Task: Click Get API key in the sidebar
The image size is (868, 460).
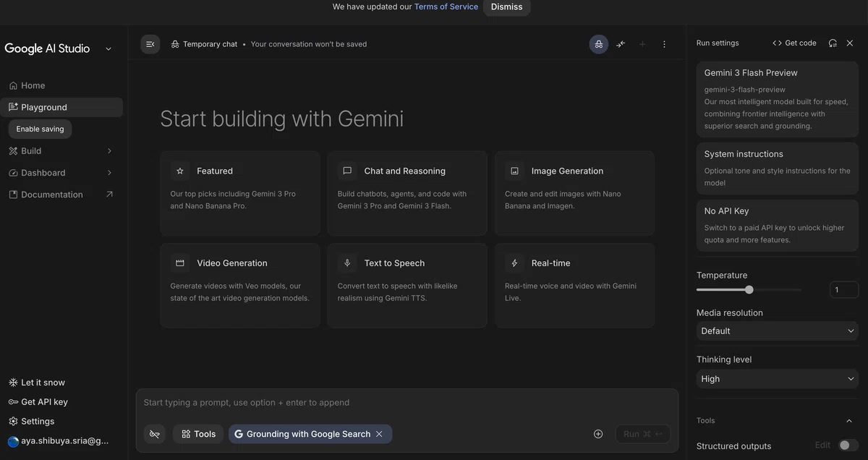Action: coord(38,402)
